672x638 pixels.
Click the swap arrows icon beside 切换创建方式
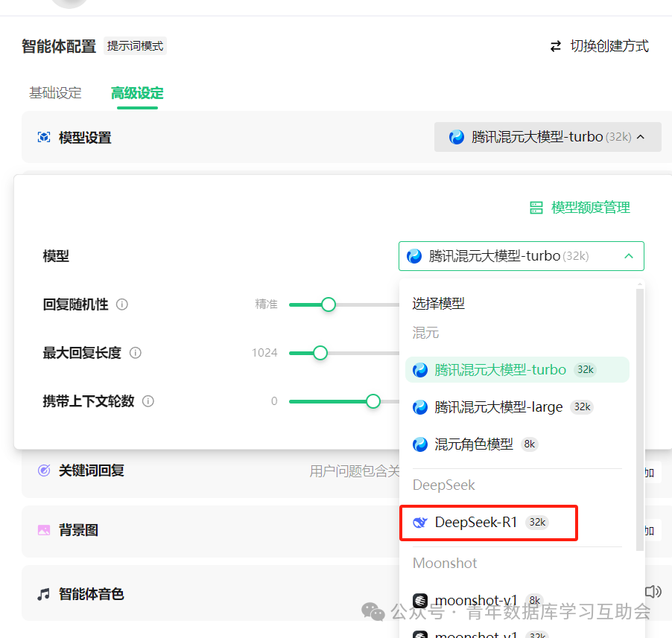pyautogui.click(x=556, y=46)
